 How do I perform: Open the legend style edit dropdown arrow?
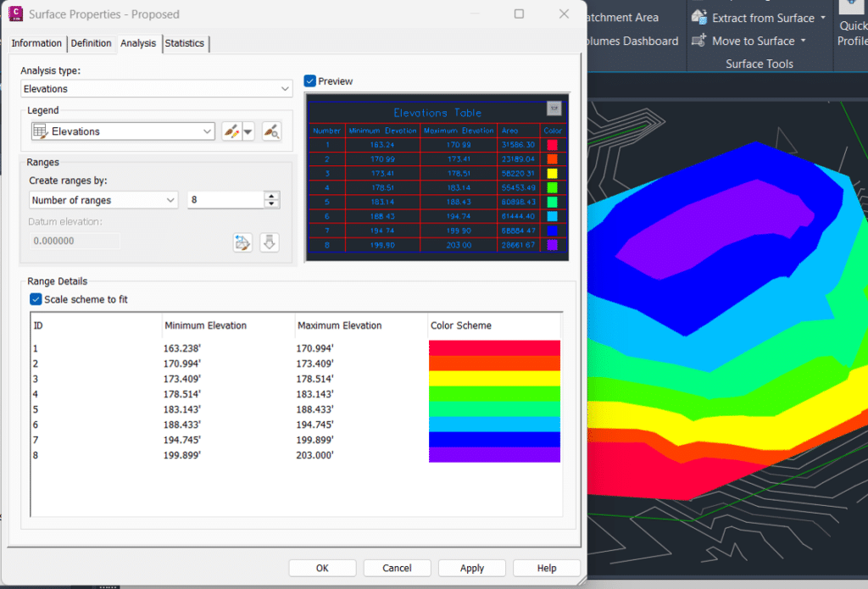[248, 131]
